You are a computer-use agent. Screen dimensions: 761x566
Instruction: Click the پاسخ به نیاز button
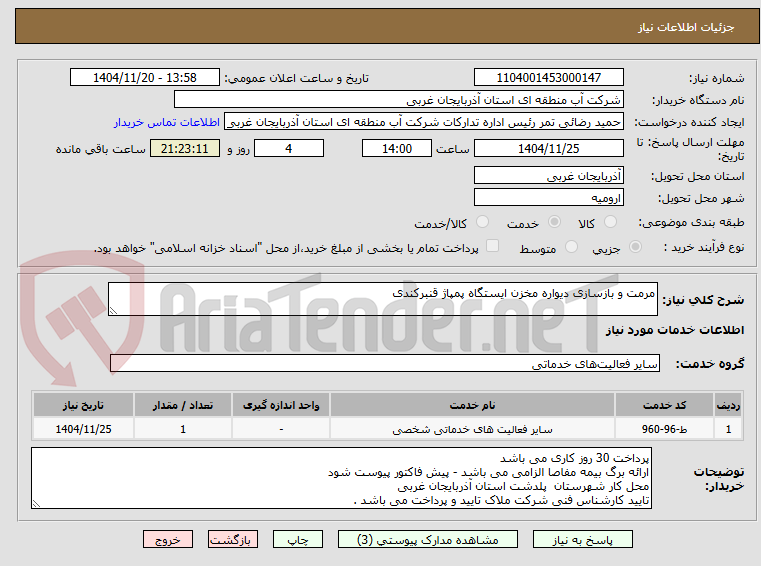582,539
